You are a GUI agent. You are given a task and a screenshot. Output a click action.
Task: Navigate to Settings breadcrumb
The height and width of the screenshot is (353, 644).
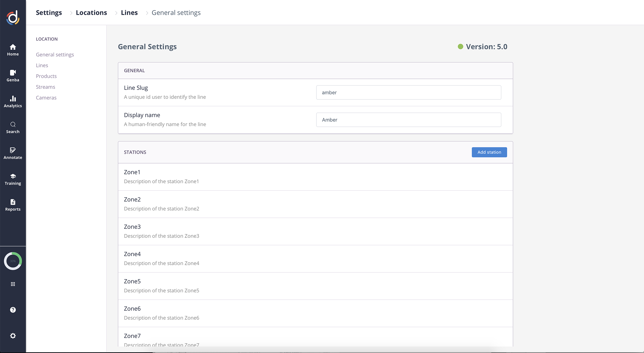[x=49, y=13]
